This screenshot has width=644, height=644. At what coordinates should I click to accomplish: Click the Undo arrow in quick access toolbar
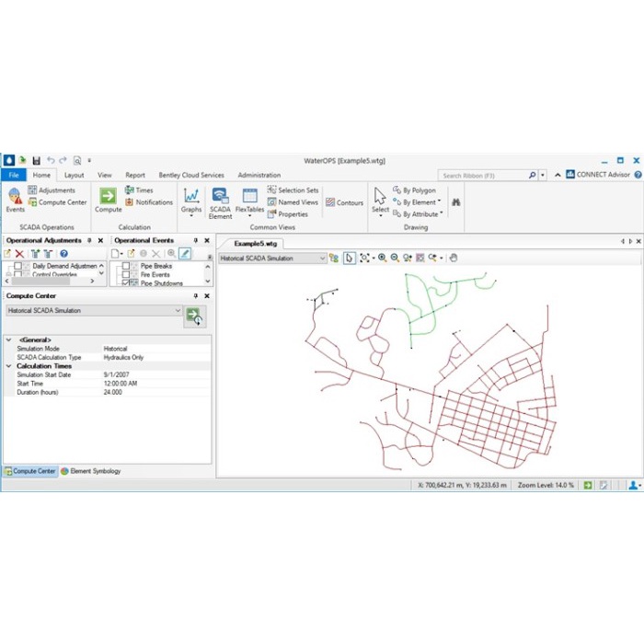[51, 160]
